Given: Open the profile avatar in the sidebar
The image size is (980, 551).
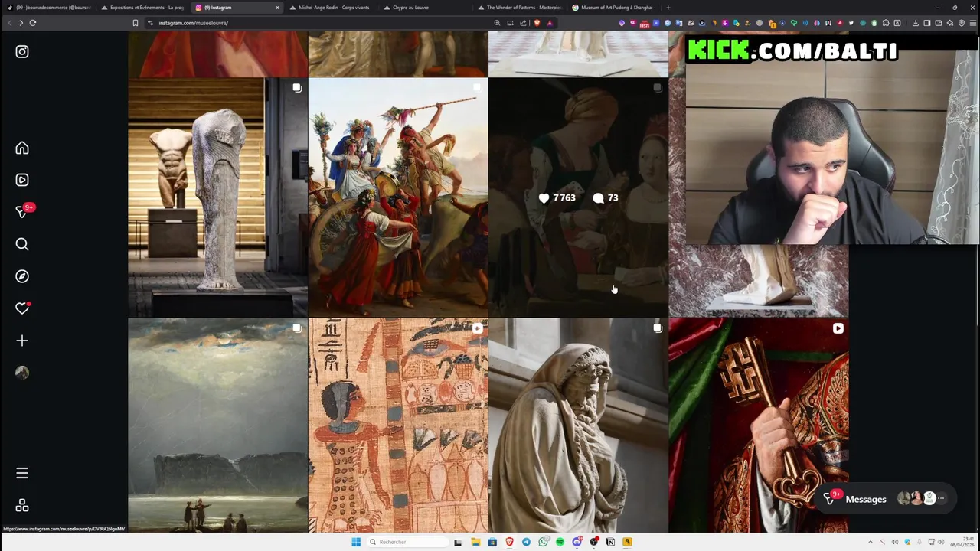Looking at the screenshot, I should click(22, 373).
